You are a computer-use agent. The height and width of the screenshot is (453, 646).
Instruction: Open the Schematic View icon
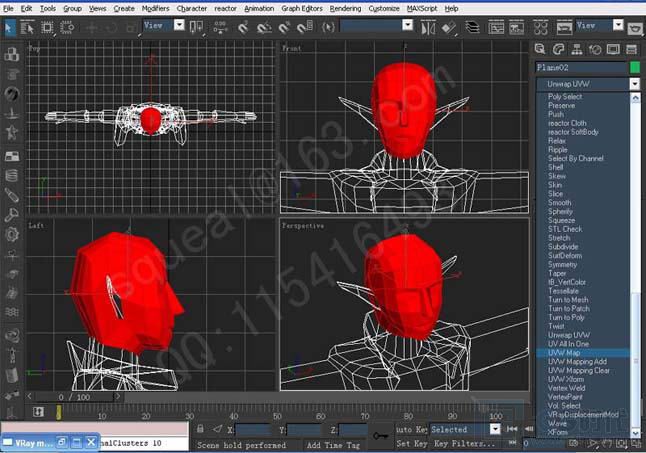[x=517, y=28]
